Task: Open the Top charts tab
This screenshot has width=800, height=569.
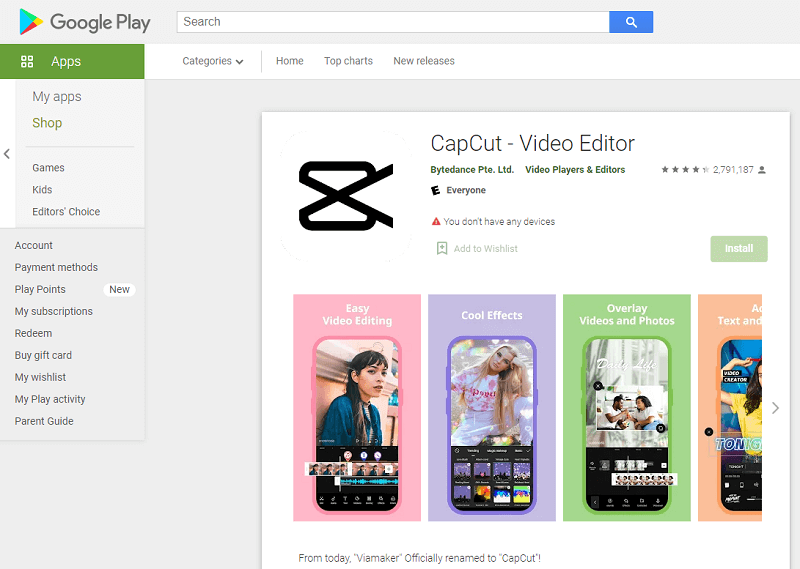Action: (x=348, y=61)
